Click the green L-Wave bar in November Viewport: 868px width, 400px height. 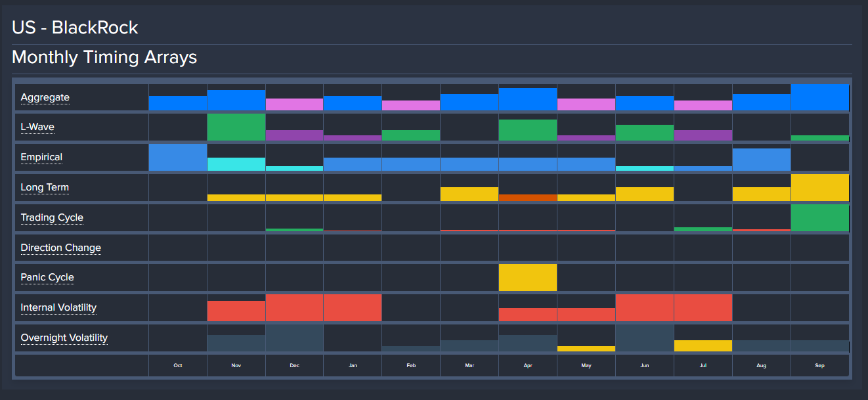(x=236, y=127)
